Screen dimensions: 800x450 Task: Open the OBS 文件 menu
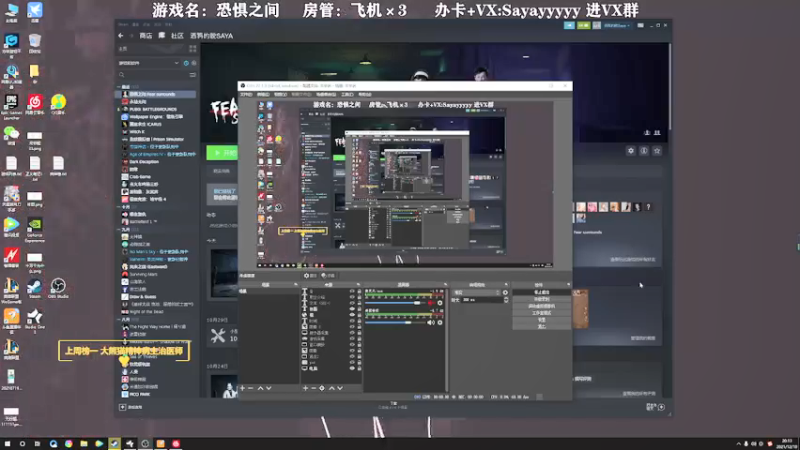(x=246, y=94)
